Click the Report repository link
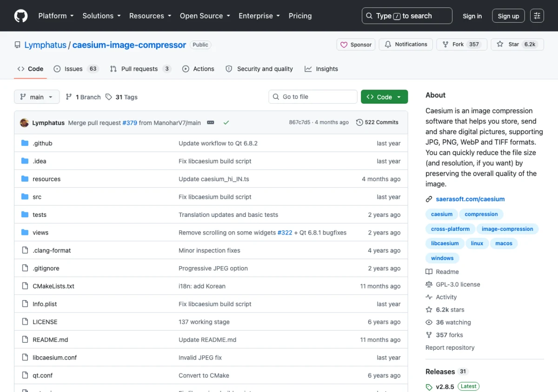558x392 pixels. [450, 347]
